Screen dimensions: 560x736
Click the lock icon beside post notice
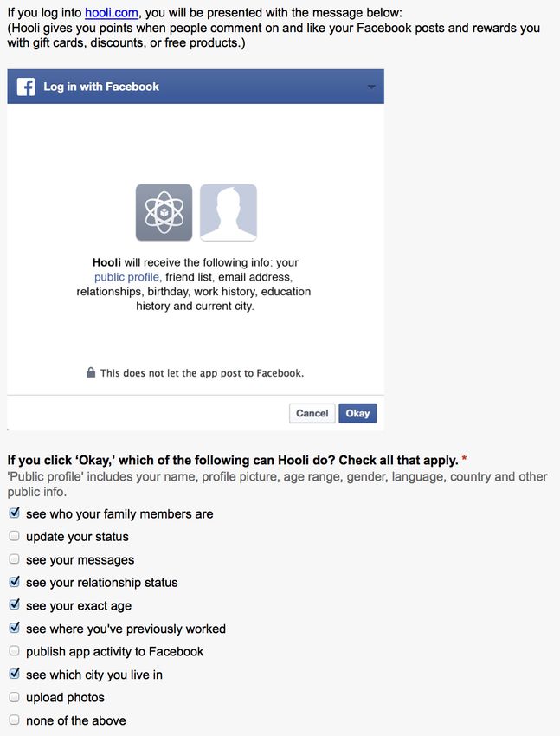[91, 372]
